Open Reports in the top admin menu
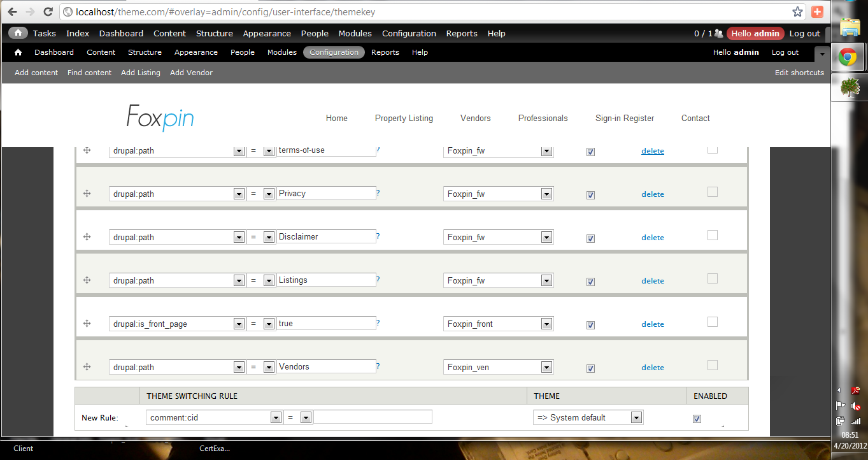Image resolution: width=868 pixels, height=460 pixels. [x=462, y=33]
